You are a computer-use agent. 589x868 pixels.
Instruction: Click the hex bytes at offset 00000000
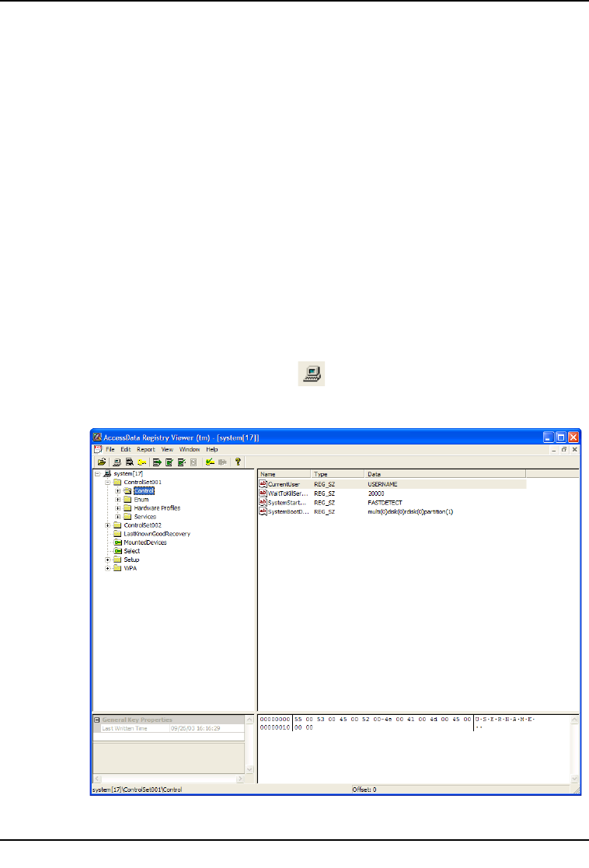click(382, 719)
